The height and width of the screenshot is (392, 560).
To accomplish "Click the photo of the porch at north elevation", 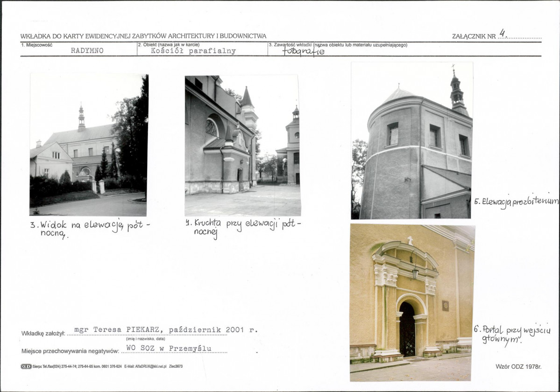I will tap(242, 146).
